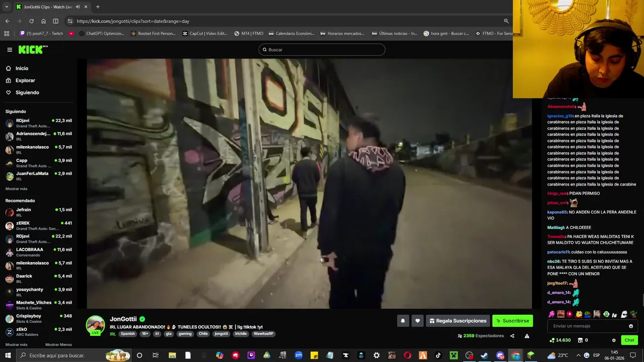Open the MT4 FTMO bookmark

(x=249, y=34)
